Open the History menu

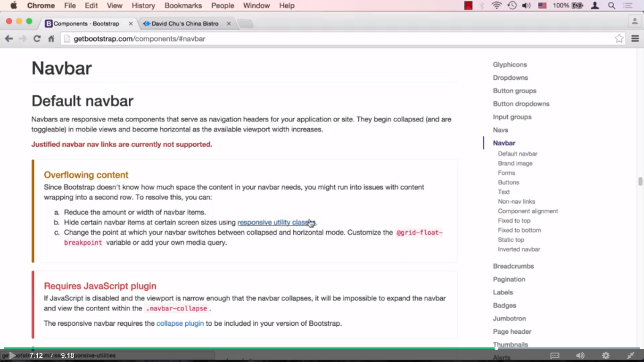click(x=143, y=6)
